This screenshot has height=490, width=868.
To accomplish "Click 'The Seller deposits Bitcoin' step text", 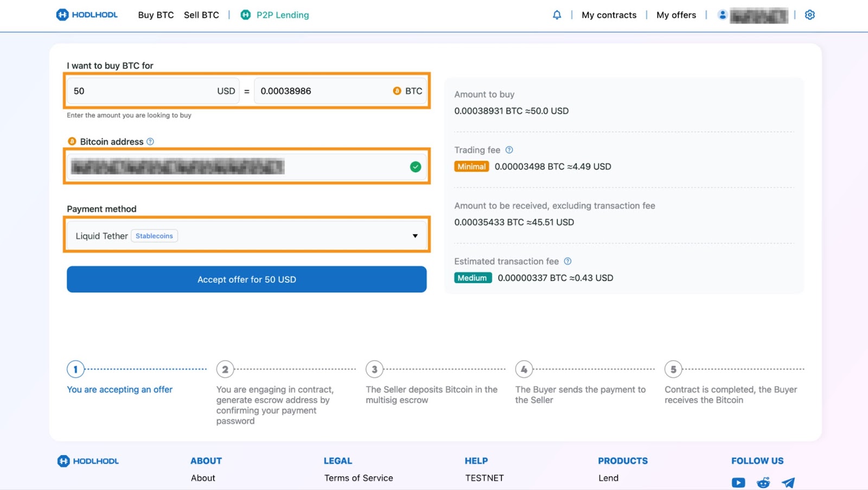I will pyautogui.click(x=432, y=395).
